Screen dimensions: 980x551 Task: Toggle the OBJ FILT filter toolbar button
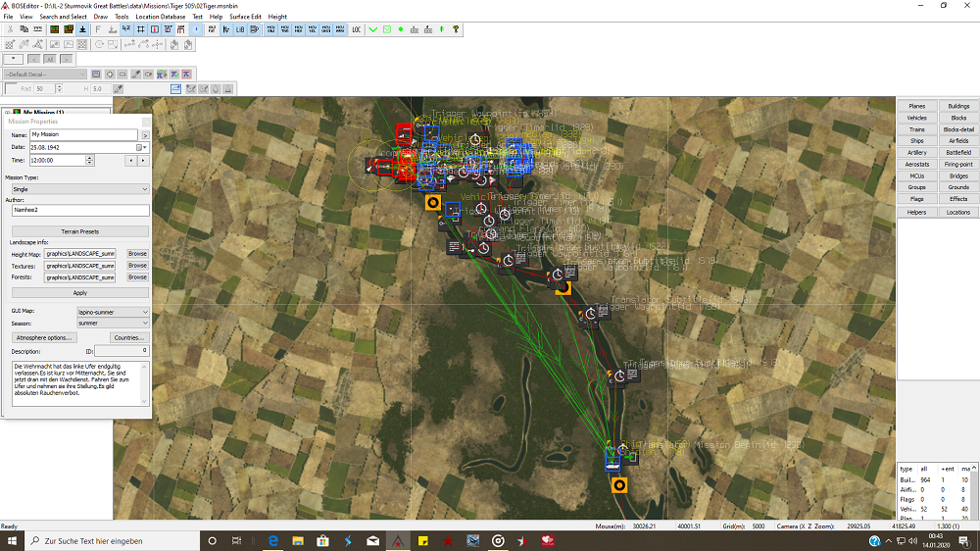(x=212, y=29)
